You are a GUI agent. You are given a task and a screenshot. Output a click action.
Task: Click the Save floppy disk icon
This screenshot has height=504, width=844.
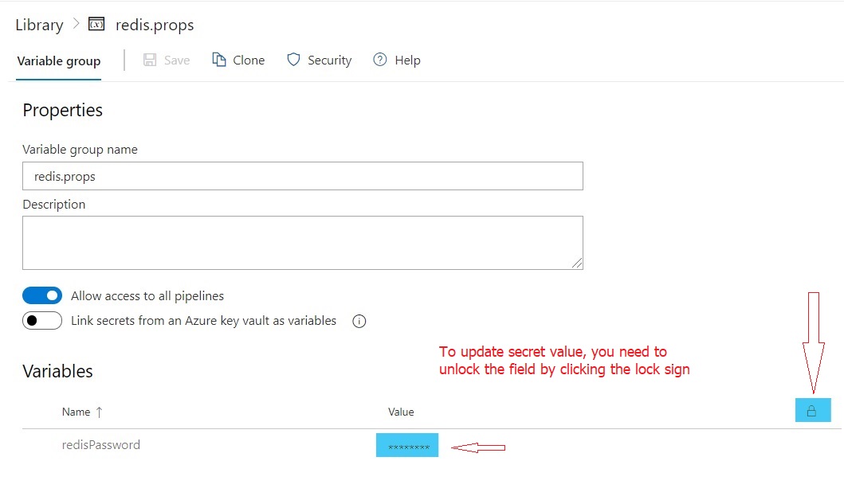(150, 61)
